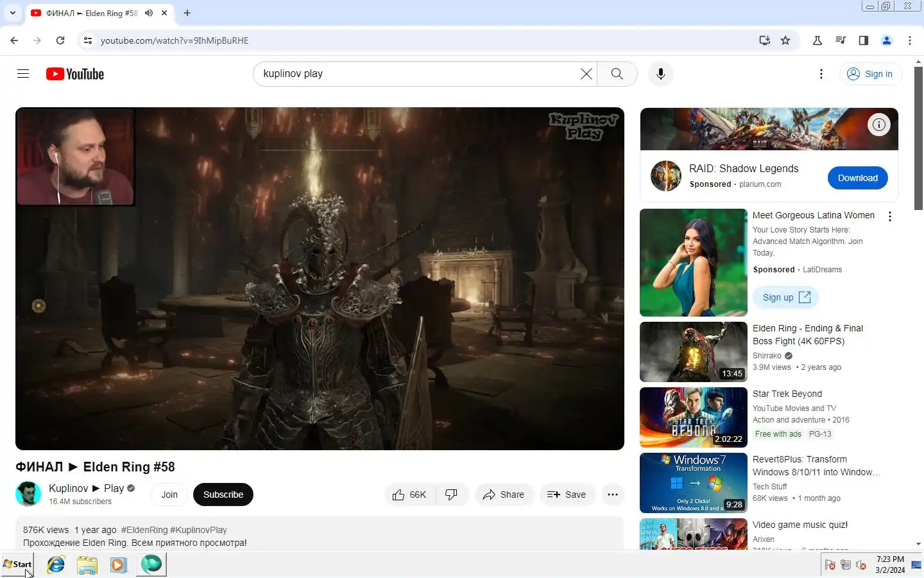Select the browser address bar URL
This screenshot has width=924, height=578.
point(174,40)
